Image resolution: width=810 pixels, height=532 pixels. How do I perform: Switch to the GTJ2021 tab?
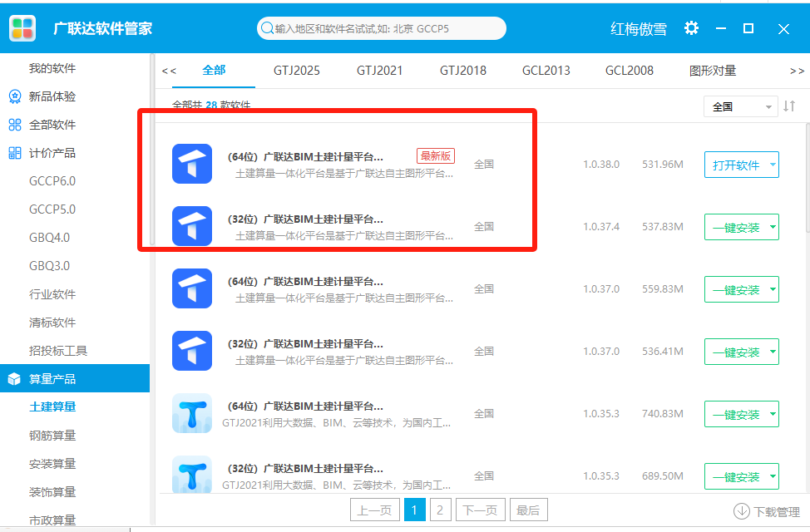tap(380, 71)
